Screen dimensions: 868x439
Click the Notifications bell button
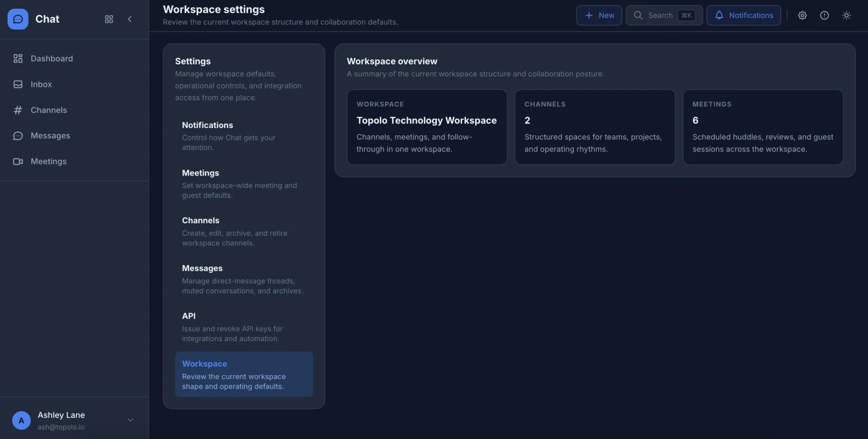tap(743, 16)
